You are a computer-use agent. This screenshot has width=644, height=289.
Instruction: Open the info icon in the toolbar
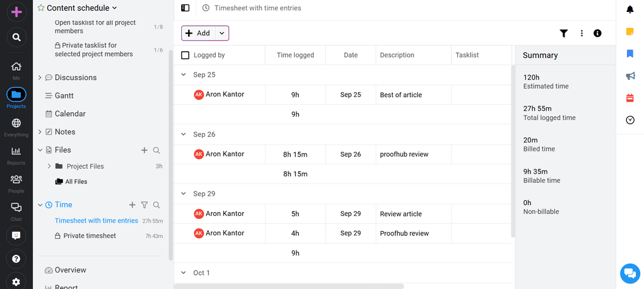click(x=597, y=33)
